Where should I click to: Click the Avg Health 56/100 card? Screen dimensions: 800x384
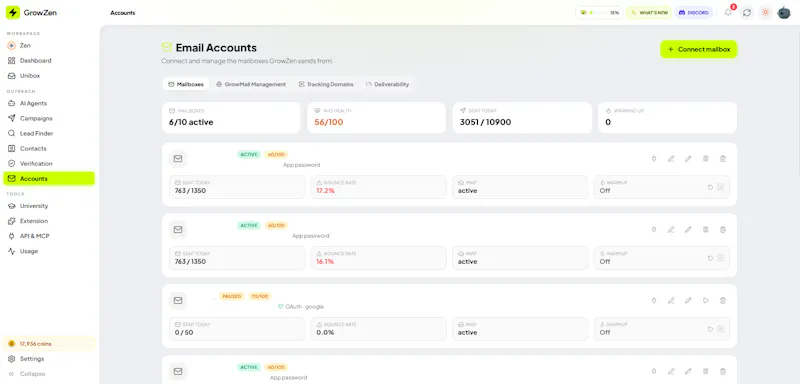click(376, 118)
